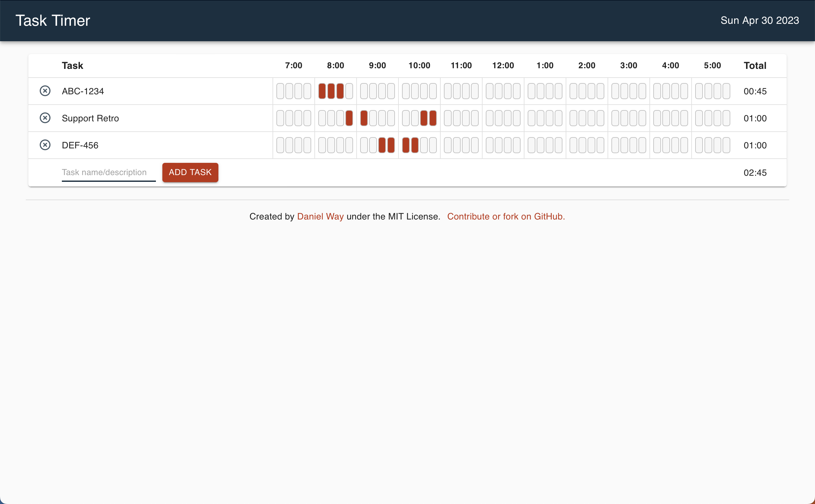Click the task name/description input field
This screenshot has height=504, width=815.
coord(108,172)
